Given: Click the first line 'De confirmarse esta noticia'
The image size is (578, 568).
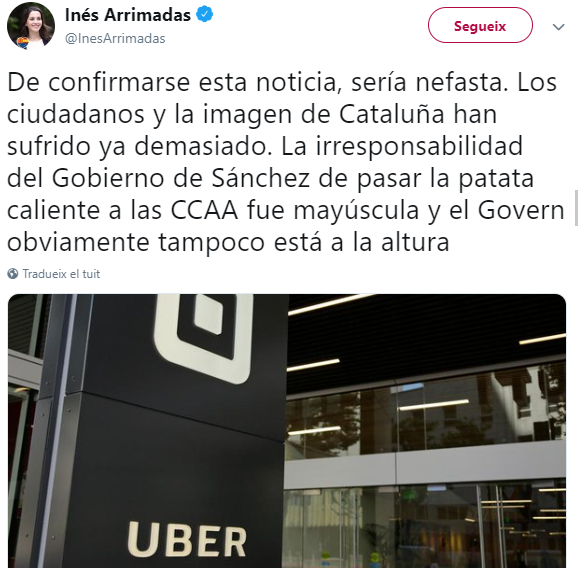Looking at the screenshot, I should point(172,82).
